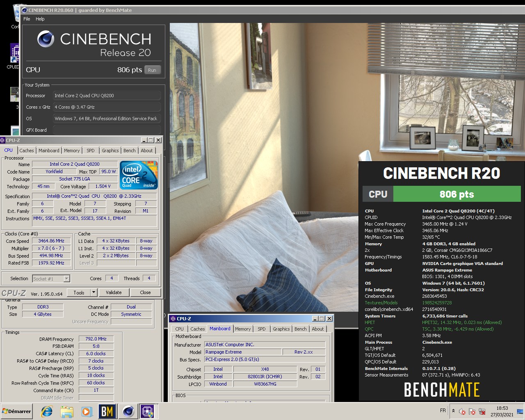The width and height of the screenshot is (525, 420).
Task: Select CPU tab in the CPU-Z Mainboard window
Action: click(x=180, y=329)
